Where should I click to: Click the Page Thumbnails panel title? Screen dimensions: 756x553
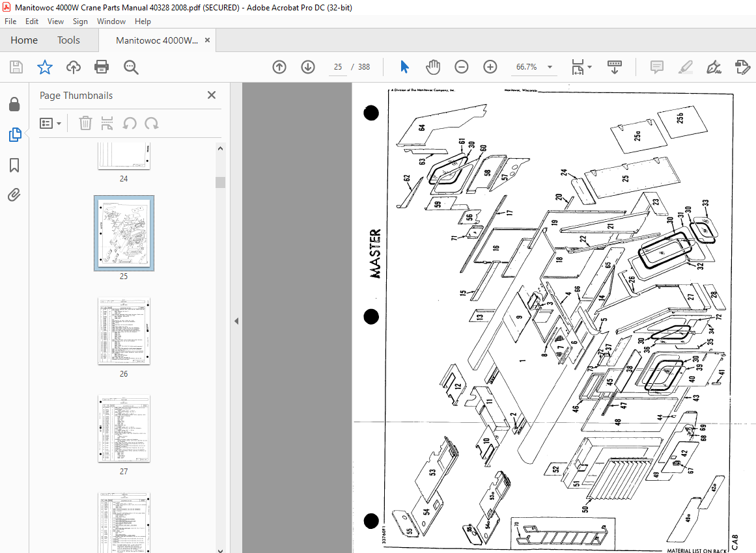click(76, 96)
